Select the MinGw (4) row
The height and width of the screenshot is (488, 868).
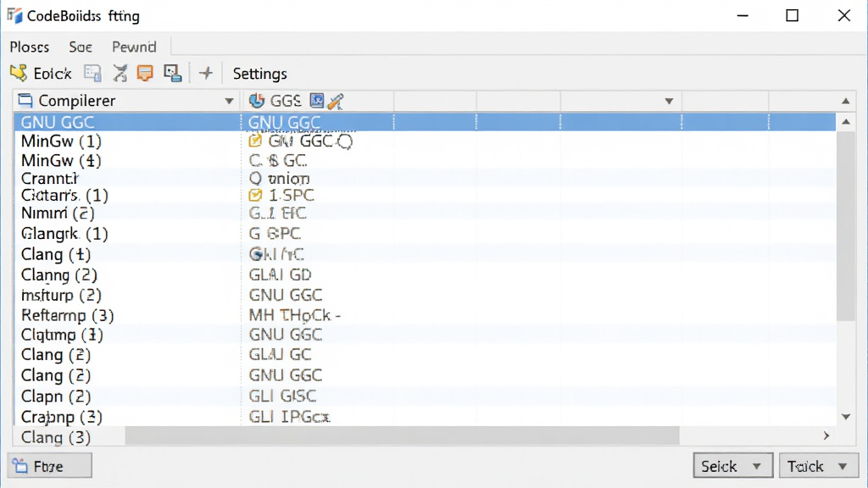(425, 160)
